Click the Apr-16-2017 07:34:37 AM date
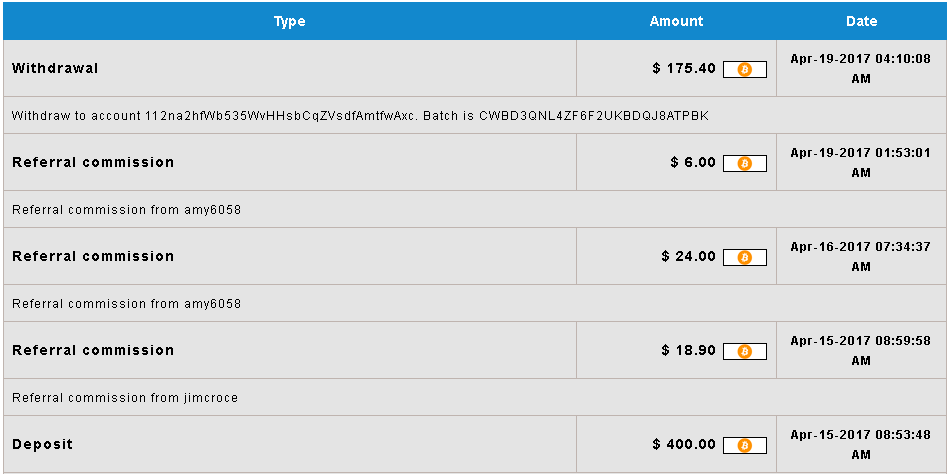Image resolution: width=947 pixels, height=474 pixels. point(861,256)
